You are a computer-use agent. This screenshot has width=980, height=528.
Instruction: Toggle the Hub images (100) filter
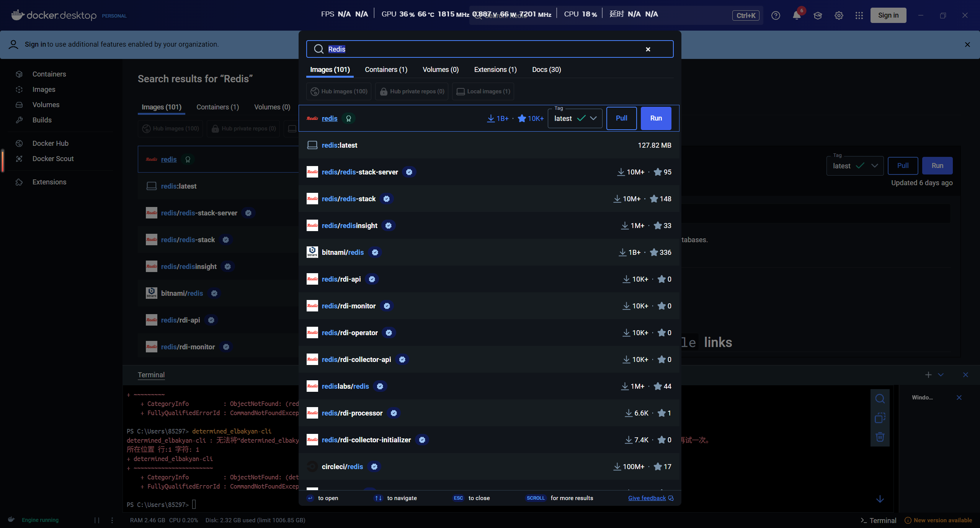tap(339, 91)
